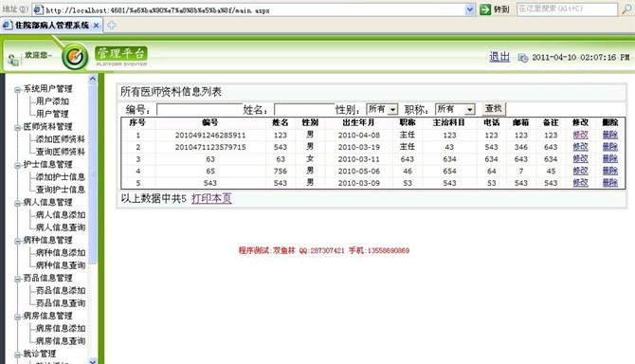
Task: Open 查询医师资料 in the sidebar
Action: 61,152
